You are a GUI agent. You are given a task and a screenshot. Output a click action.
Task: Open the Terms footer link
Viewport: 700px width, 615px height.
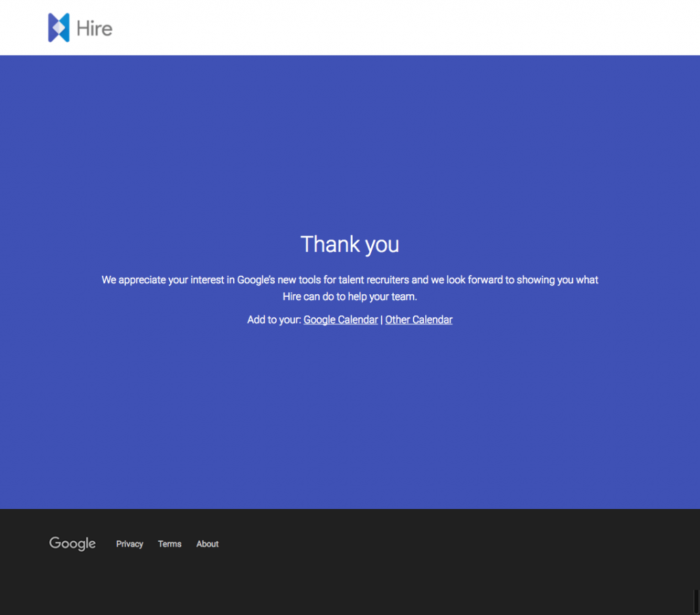(170, 544)
